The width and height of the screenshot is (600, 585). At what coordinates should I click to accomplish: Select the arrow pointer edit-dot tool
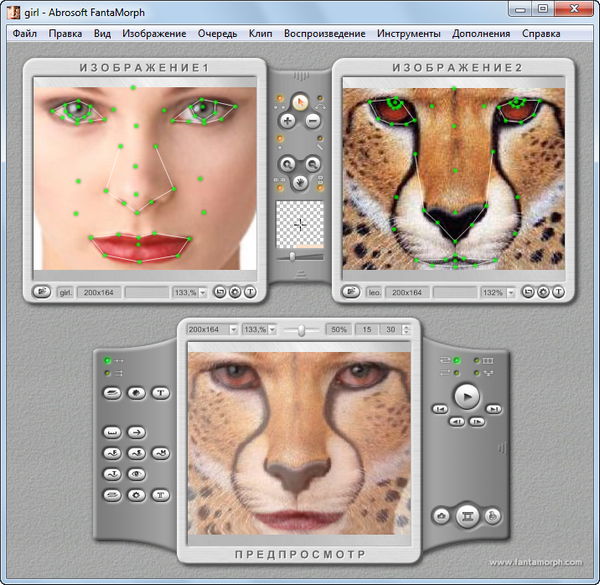300,103
